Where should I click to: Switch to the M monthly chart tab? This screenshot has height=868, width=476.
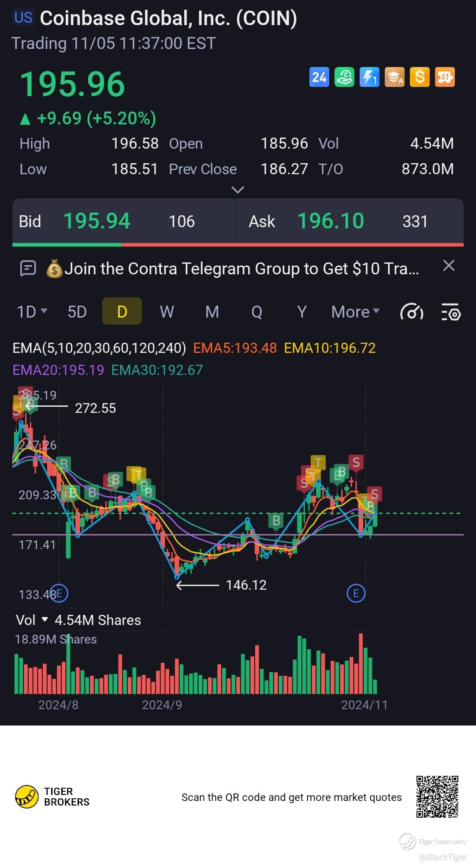[212, 312]
